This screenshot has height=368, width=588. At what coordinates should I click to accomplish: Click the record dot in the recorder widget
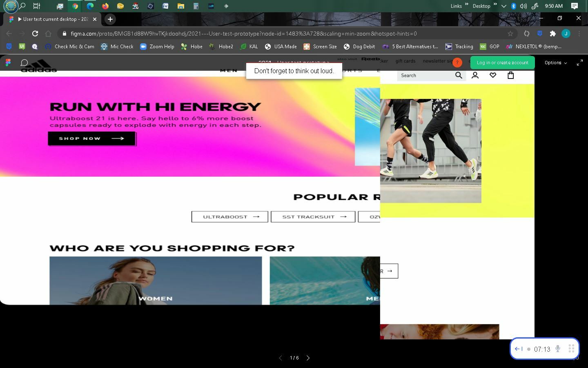point(528,349)
